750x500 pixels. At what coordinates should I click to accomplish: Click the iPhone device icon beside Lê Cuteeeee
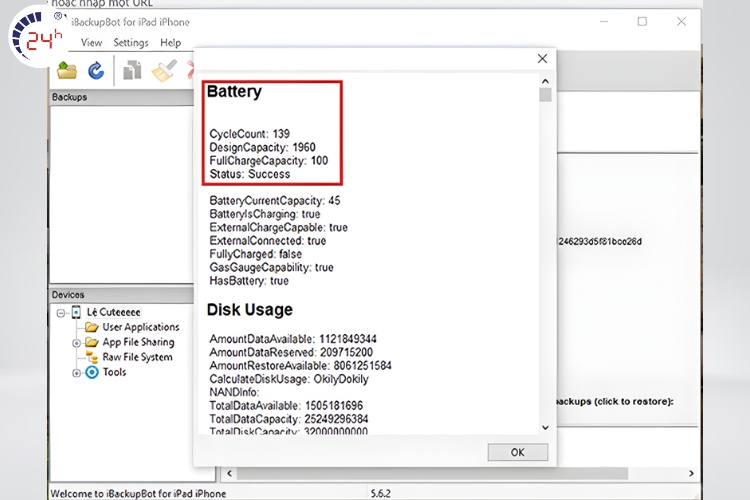77,312
